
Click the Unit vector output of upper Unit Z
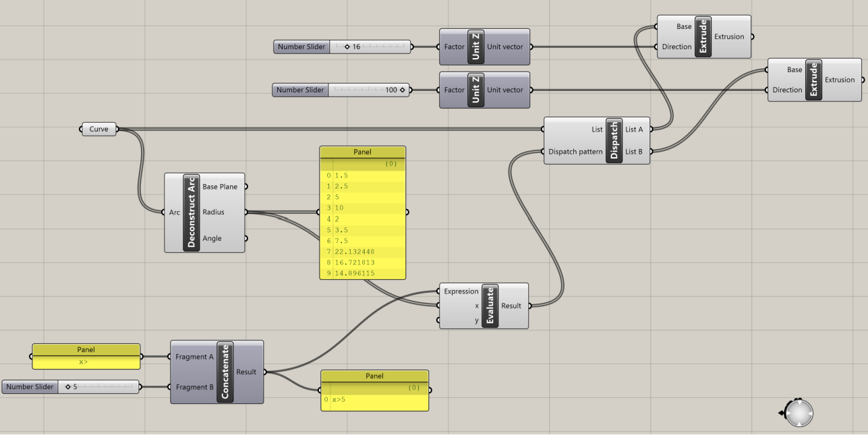tap(505, 47)
